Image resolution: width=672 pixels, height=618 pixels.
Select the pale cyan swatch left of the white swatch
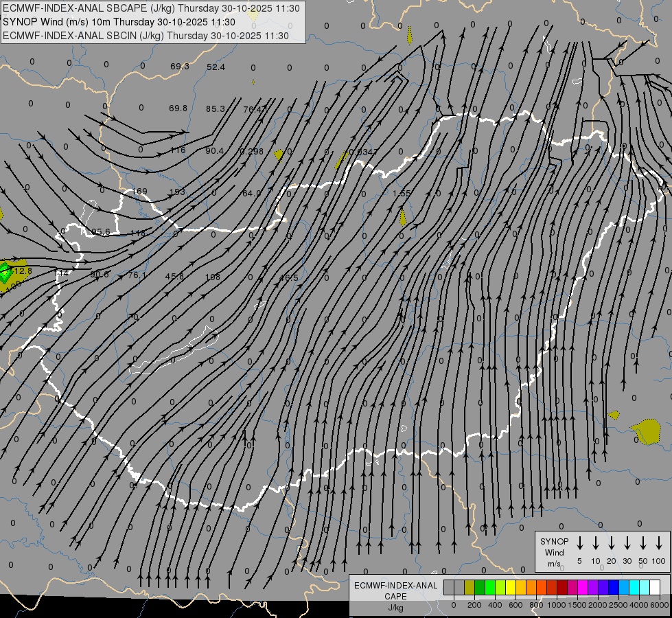(x=645, y=588)
